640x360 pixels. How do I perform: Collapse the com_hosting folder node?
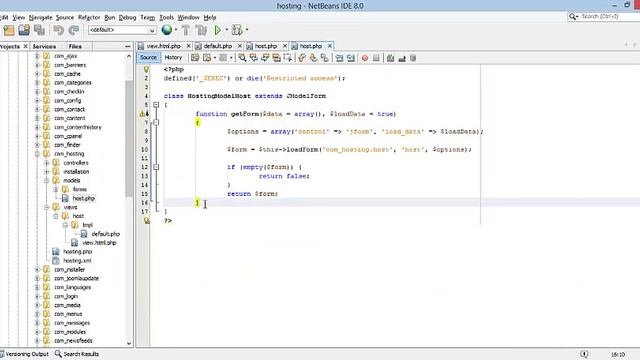click(x=37, y=154)
